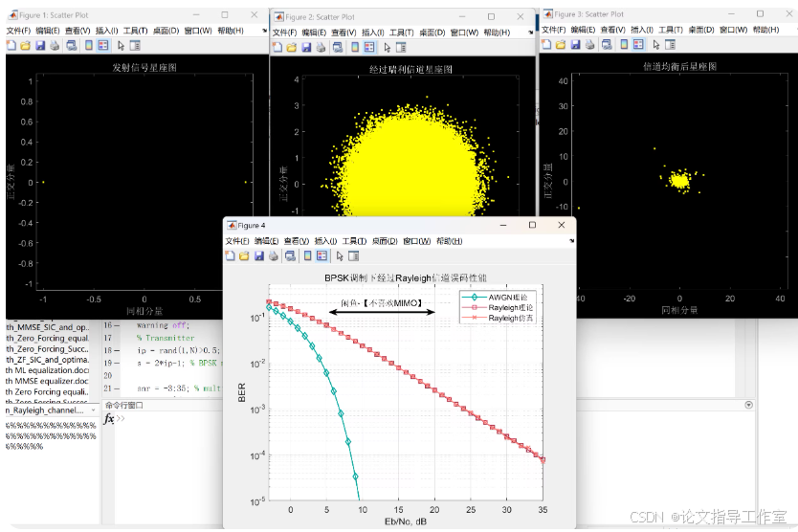The width and height of the screenshot is (798, 532).
Task: Toggle edit plot arrow in Figure 1 toolbar
Action: click(121, 46)
